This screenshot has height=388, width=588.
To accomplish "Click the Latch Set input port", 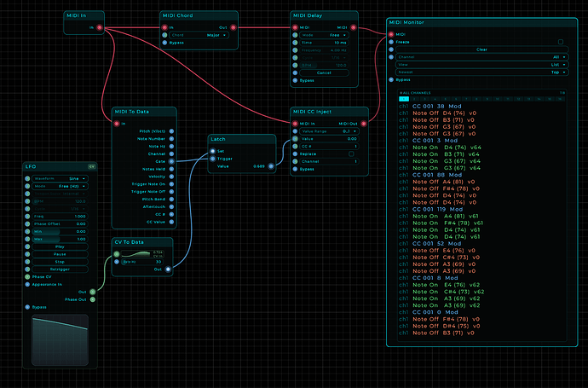I will [213, 151].
